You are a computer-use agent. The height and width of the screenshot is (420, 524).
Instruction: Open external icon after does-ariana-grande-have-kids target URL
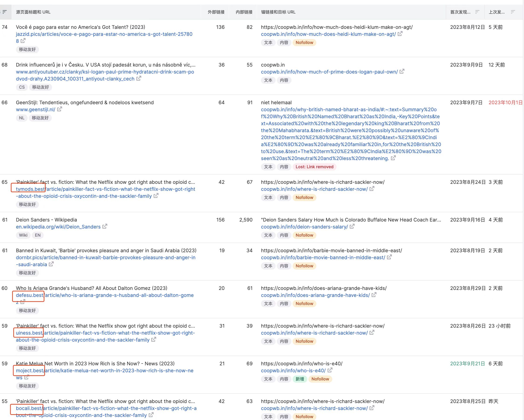click(x=374, y=295)
